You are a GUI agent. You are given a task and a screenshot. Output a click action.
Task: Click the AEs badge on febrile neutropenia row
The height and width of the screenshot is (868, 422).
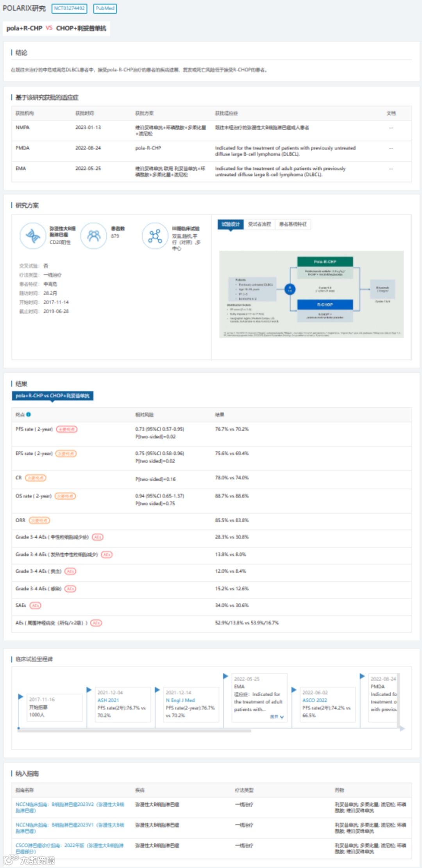107,554
